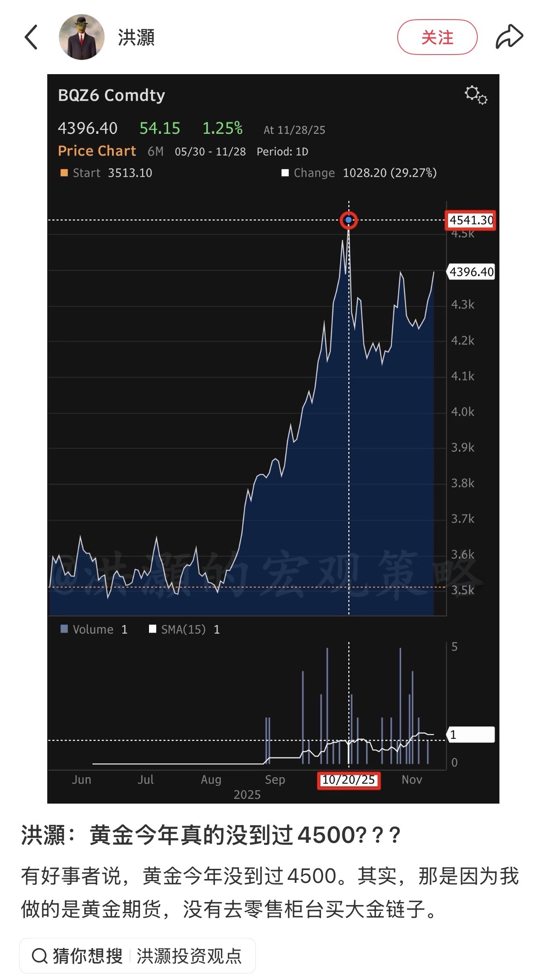Screen dimensions: 542x980
Task: Click the Price Chart title
Action: coord(97,151)
